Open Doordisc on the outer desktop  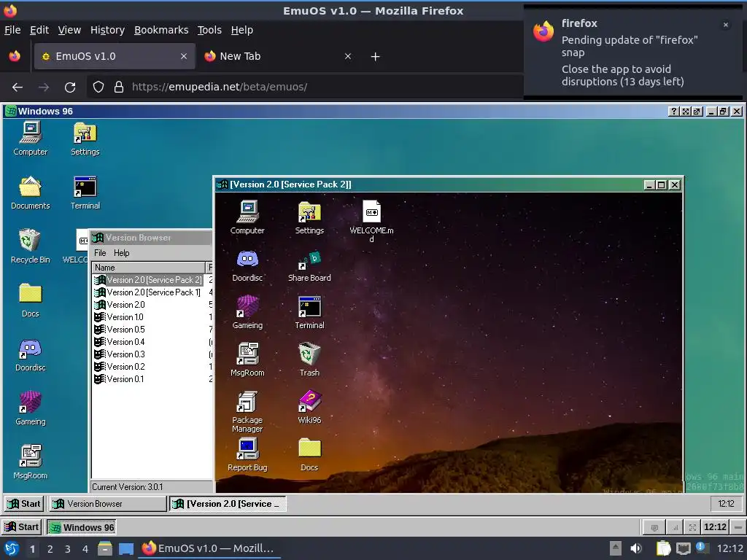(x=31, y=354)
